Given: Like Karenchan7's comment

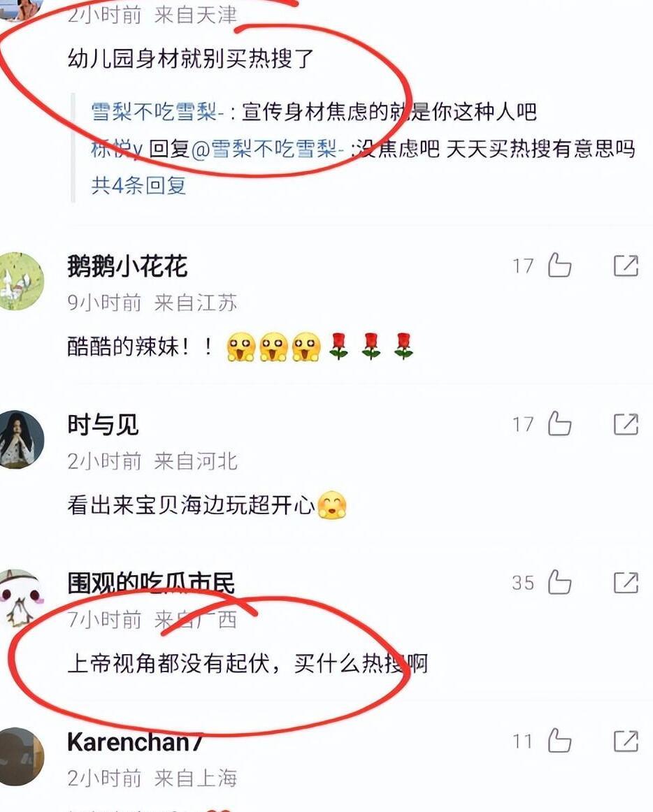Looking at the screenshot, I should click(x=559, y=741).
